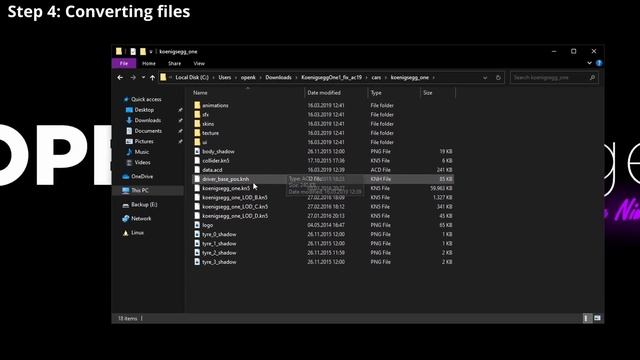Select the sfx folder icon
This screenshot has height=360, width=640.
pyautogui.click(x=197, y=115)
